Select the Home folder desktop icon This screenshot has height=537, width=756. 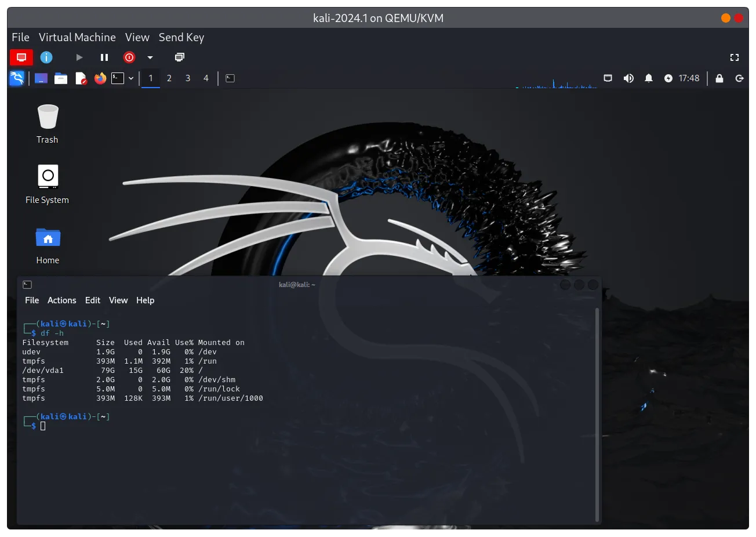48,245
